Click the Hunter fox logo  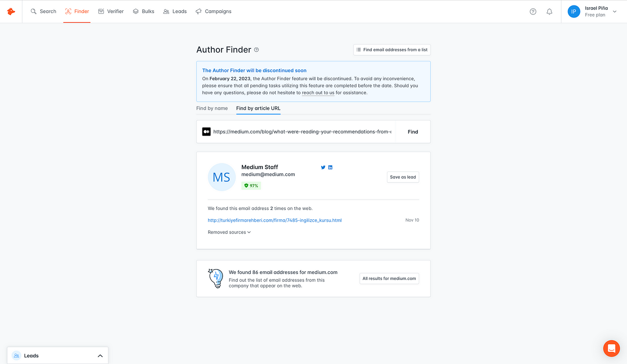tap(11, 11)
